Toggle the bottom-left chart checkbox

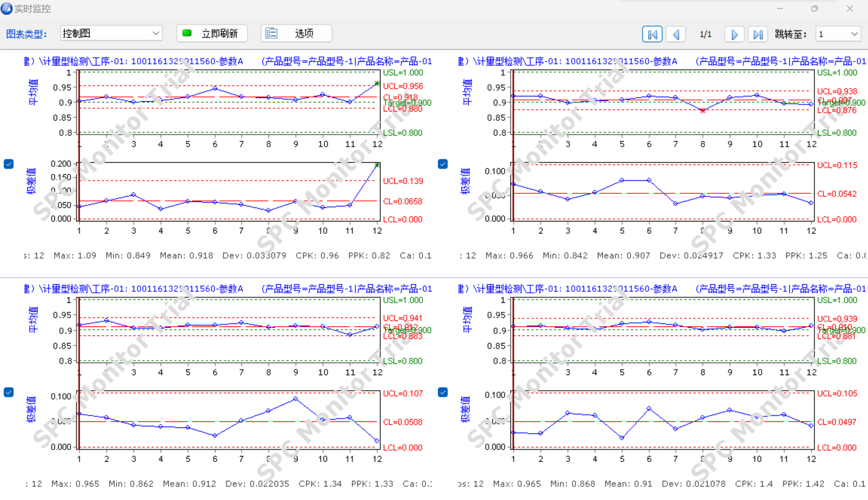(9, 392)
